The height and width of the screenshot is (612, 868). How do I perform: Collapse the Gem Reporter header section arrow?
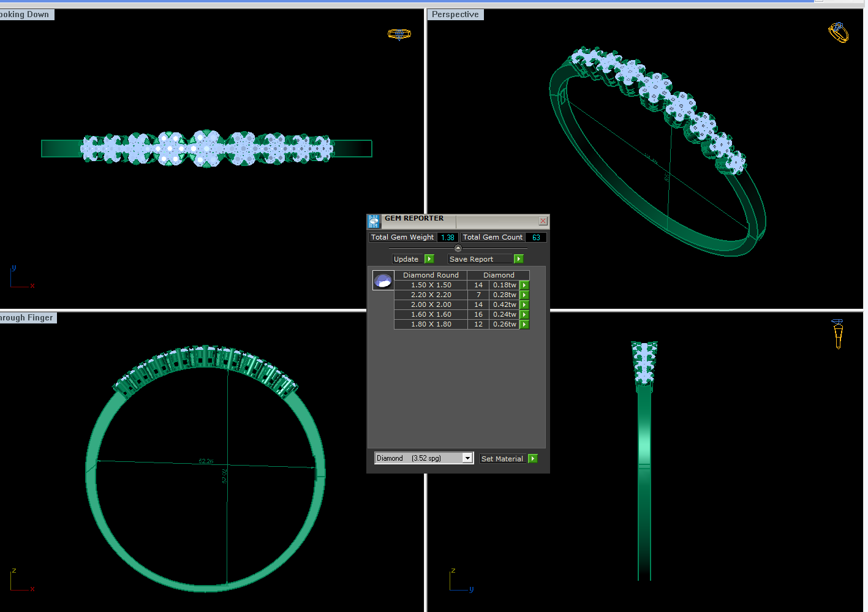coord(458,248)
